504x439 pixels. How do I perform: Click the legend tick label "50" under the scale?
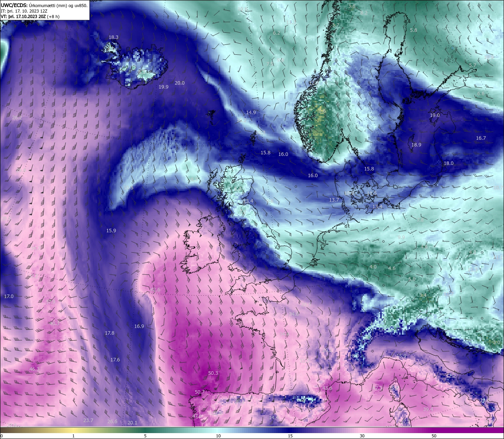(434, 436)
